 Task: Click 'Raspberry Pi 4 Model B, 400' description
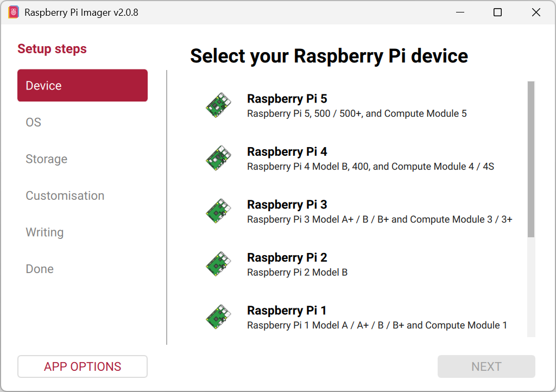370,166
